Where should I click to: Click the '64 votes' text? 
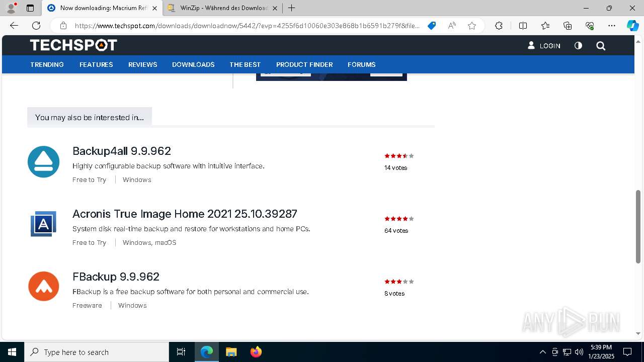[x=396, y=231]
